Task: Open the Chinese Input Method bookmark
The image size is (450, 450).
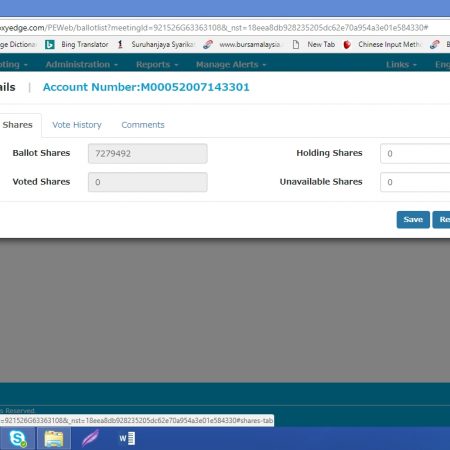Action: tap(383, 44)
